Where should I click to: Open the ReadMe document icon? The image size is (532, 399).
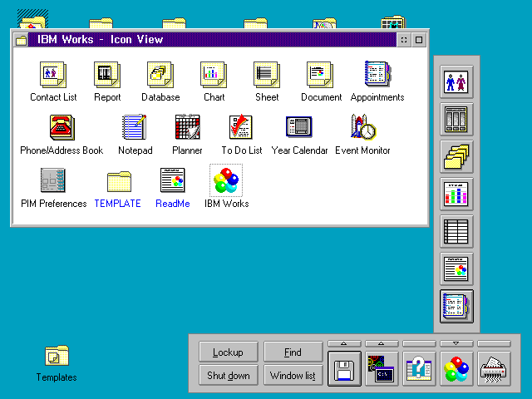click(x=173, y=180)
